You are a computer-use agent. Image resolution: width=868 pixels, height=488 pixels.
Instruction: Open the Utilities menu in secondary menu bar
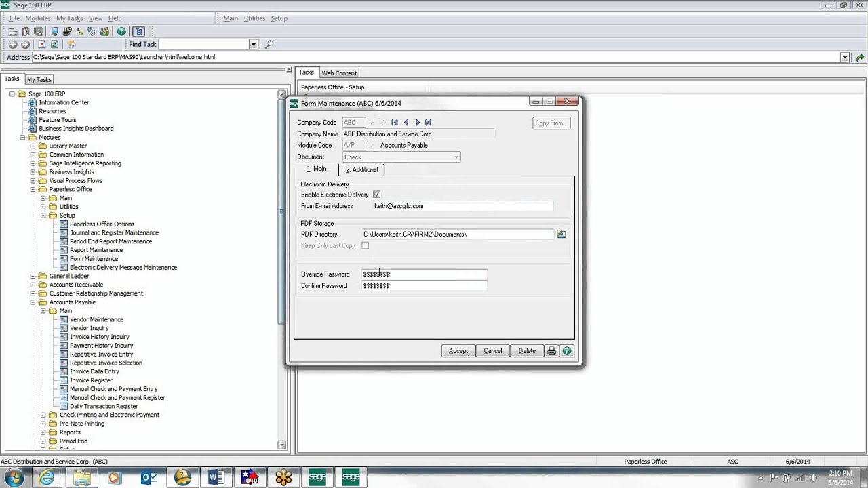(x=254, y=18)
